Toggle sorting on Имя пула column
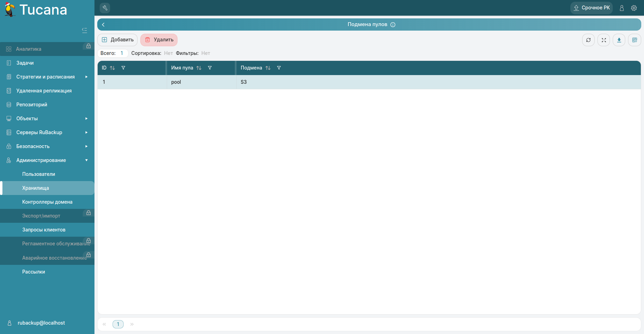The height and width of the screenshot is (334, 644). point(199,68)
